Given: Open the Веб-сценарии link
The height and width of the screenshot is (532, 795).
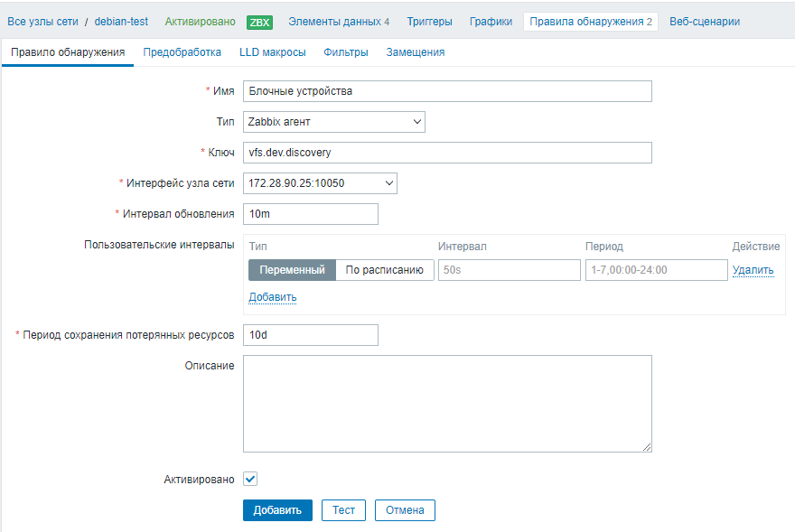Looking at the screenshot, I should coord(705,22).
